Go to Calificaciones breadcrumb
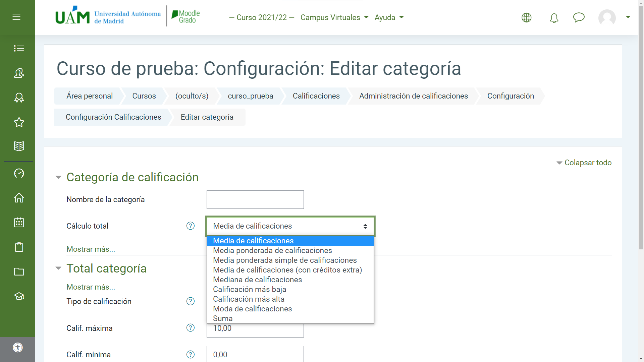Viewport: 644px width, 362px height. tap(316, 96)
